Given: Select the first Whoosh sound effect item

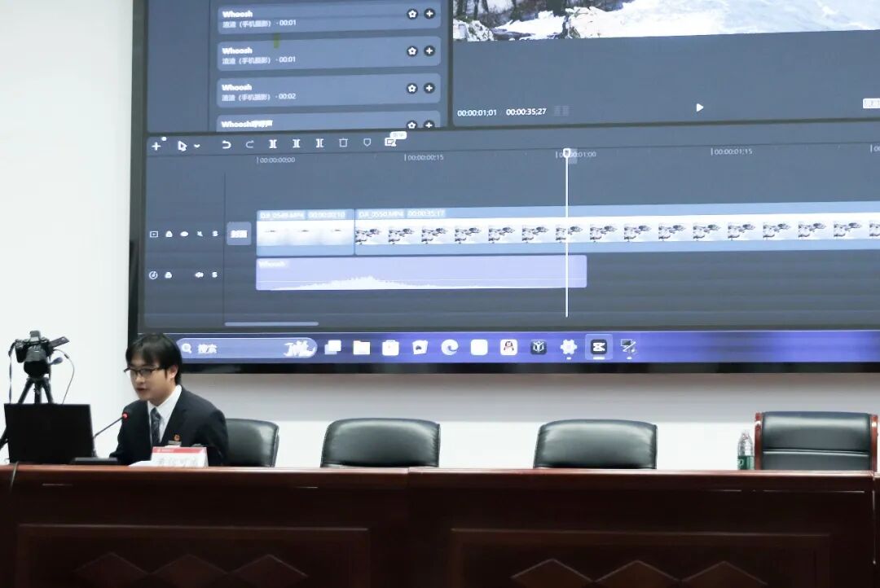Looking at the screenshot, I should [x=310, y=18].
